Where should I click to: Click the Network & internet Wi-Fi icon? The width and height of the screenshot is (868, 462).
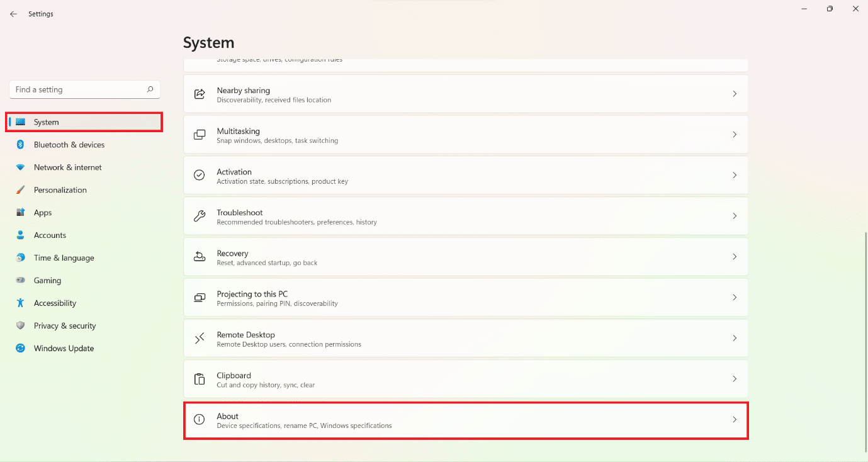coord(20,167)
